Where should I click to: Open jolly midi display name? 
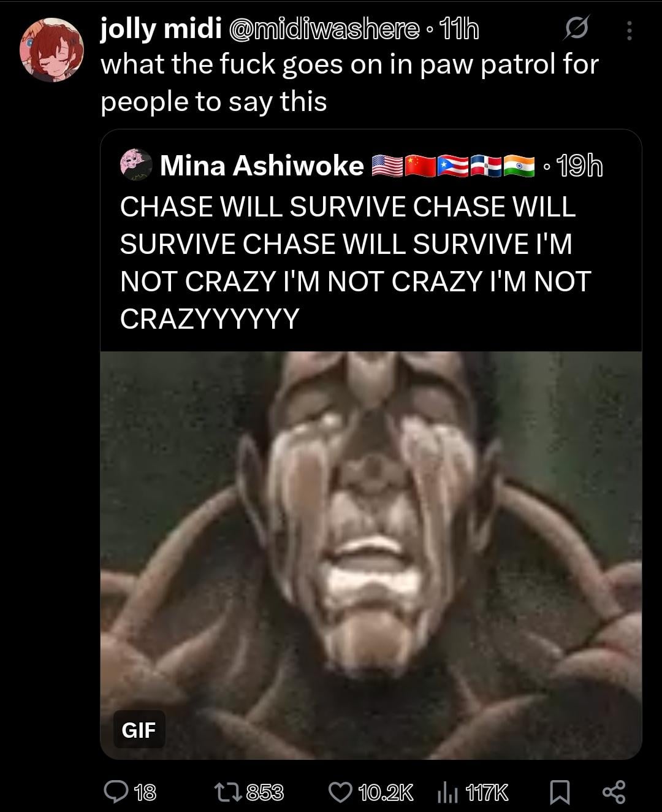coord(161,29)
